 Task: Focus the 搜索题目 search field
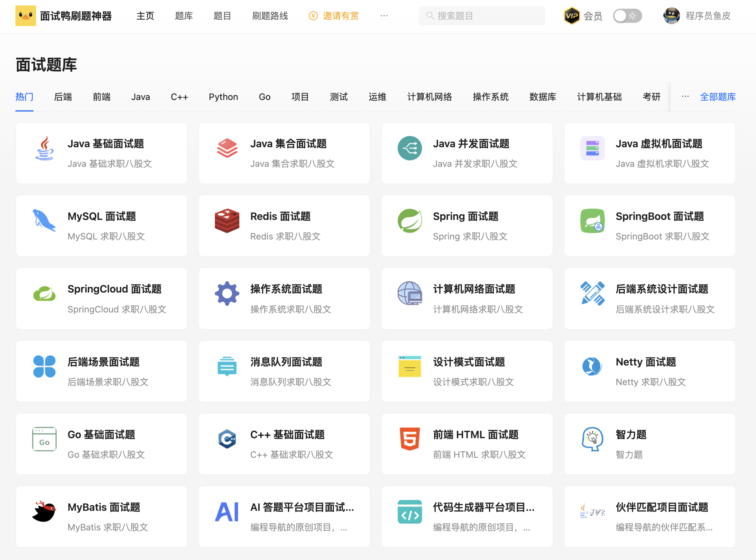(x=482, y=16)
